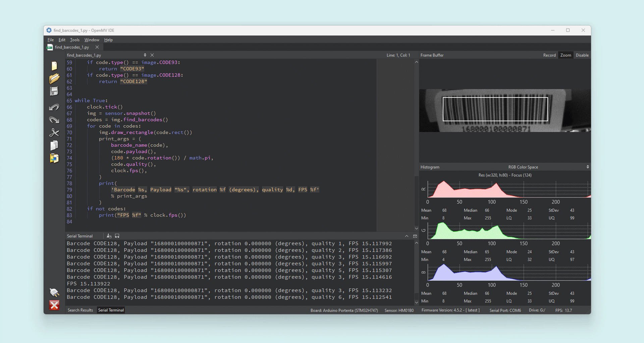Click the Open File folder icon
This screenshot has width=644, height=343.
[x=54, y=79]
